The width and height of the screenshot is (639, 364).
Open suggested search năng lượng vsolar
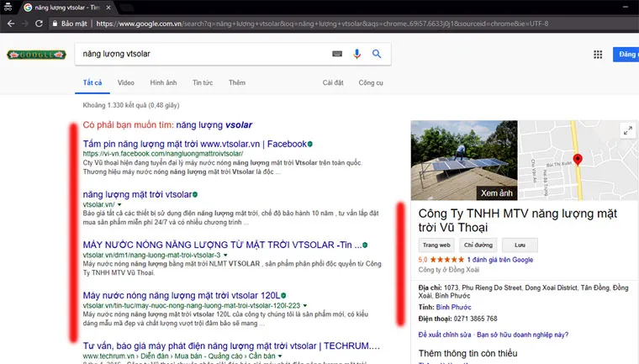coord(214,125)
